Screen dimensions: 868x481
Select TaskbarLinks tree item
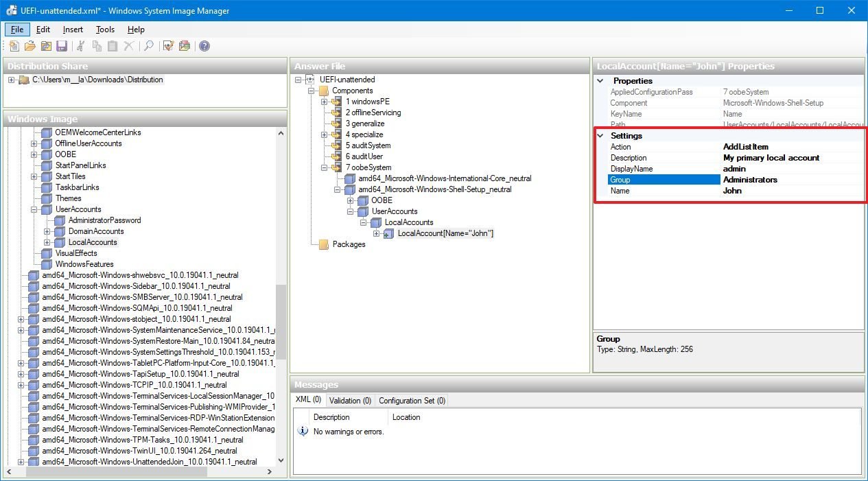77,187
